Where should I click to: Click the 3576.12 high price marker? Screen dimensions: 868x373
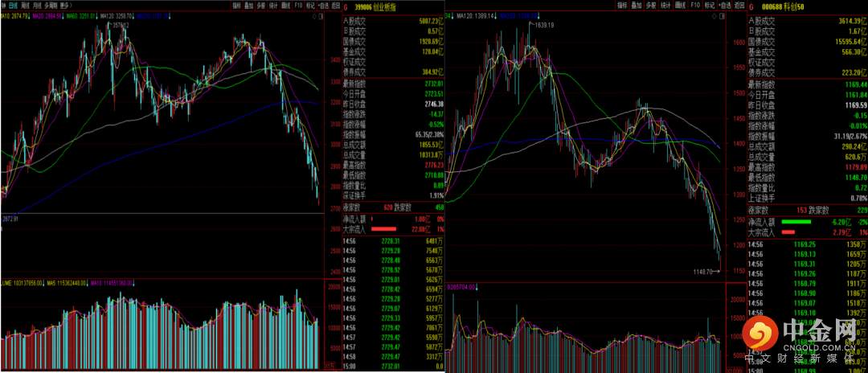pos(121,26)
